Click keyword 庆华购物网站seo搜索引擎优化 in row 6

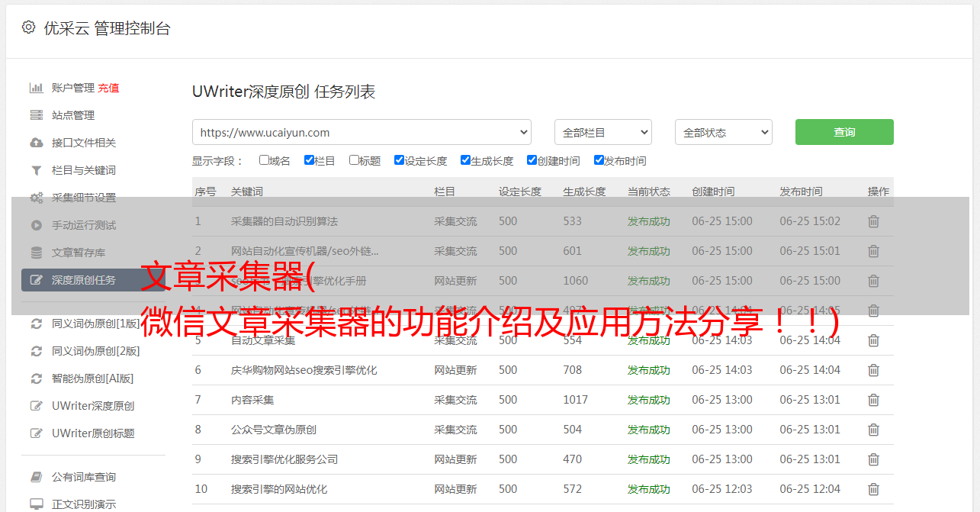[304, 370]
